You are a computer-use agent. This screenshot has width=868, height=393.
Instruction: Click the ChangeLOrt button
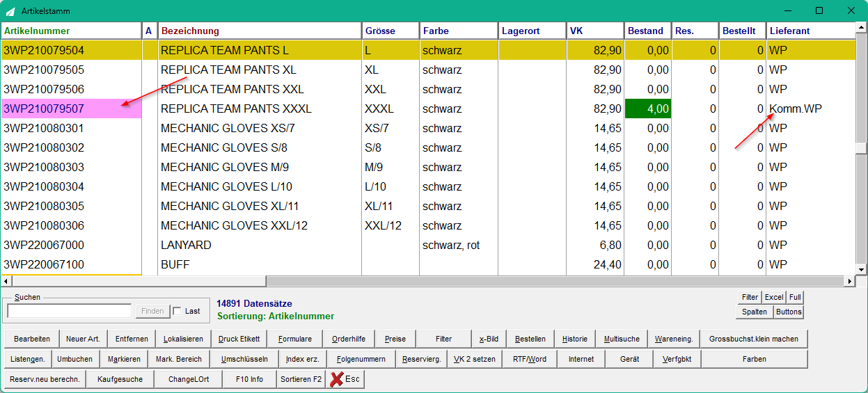tap(188, 379)
